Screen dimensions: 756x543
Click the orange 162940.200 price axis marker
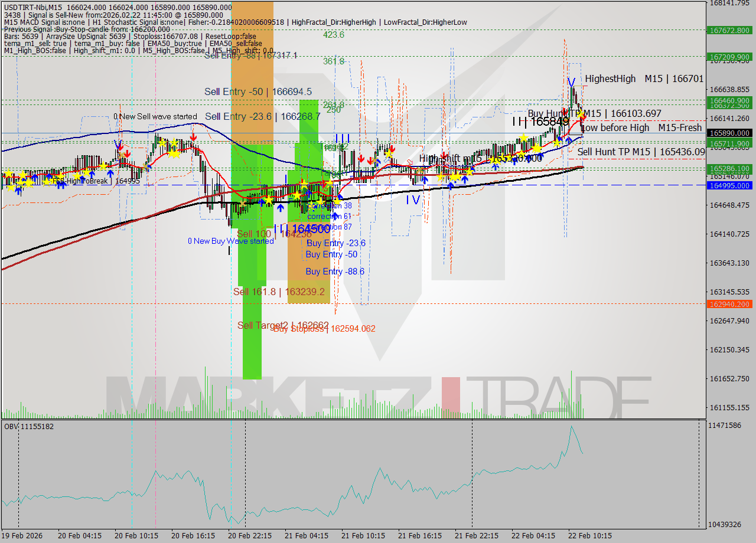[x=728, y=305]
